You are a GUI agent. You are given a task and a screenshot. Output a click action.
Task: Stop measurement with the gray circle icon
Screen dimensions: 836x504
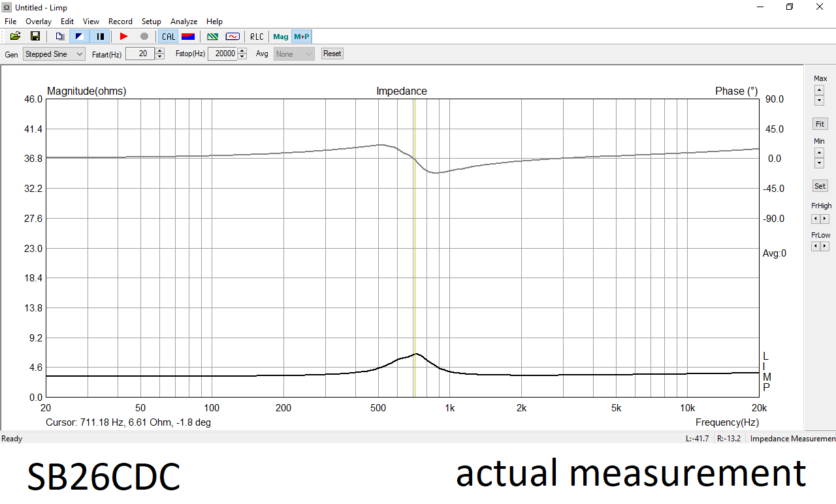144,37
